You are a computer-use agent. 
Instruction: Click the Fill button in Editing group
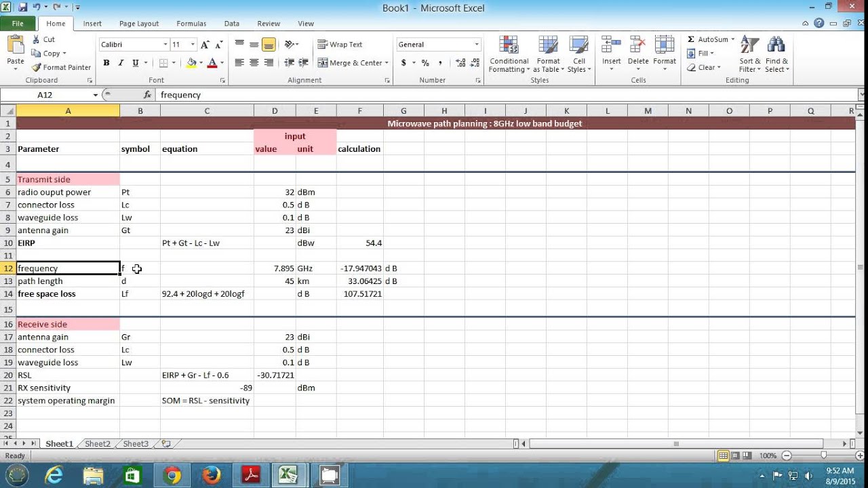[x=701, y=54]
